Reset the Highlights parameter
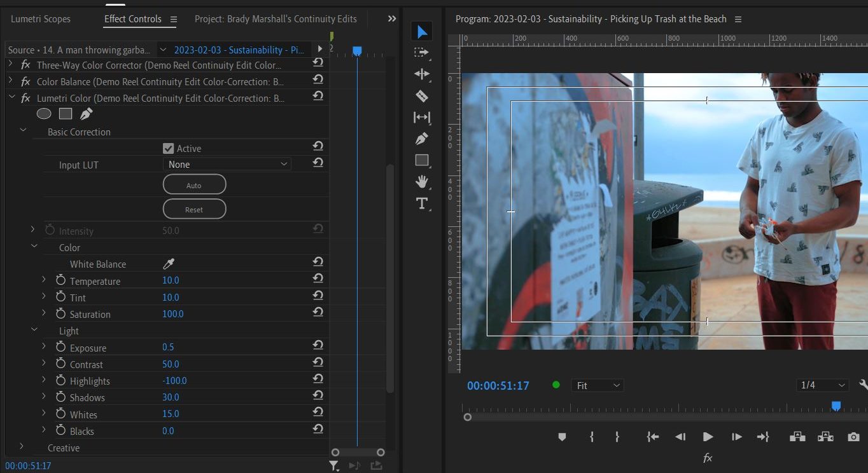 click(318, 378)
